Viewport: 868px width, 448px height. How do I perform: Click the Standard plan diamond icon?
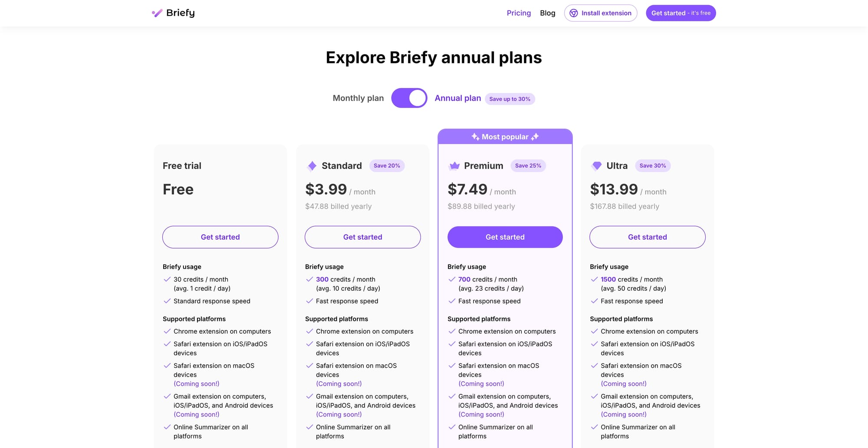pyautogui.click(x=312, y=166)
